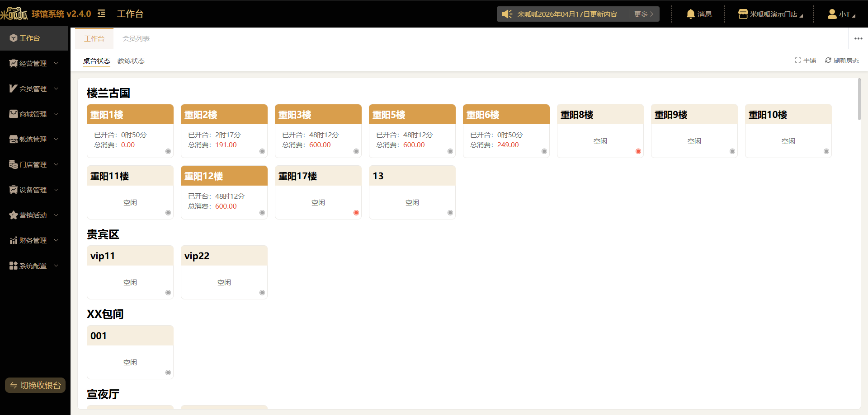868x415 pixels.
Task: Click the 营销活动 star icon
Action: click(x=14, y=215)
